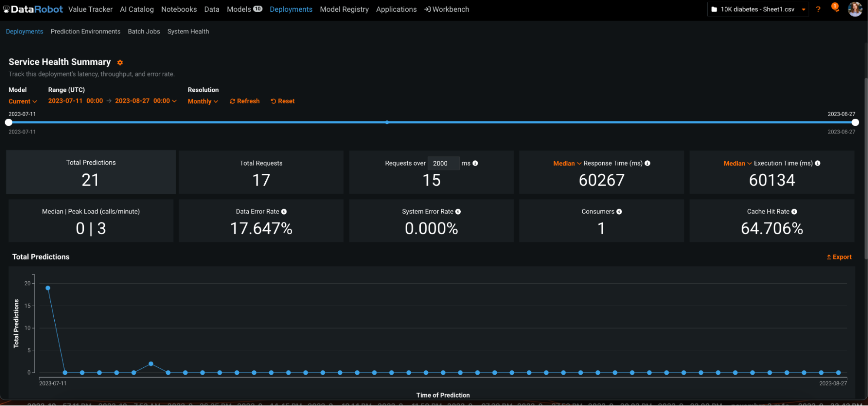The height and width of the screenshot is (406, 868).
Task: Switch to the Batch Jobs tab
Action: [144, 31]
